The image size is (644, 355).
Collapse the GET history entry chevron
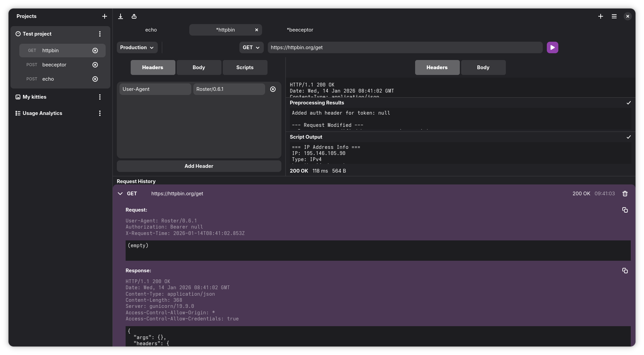pos(120,194)
